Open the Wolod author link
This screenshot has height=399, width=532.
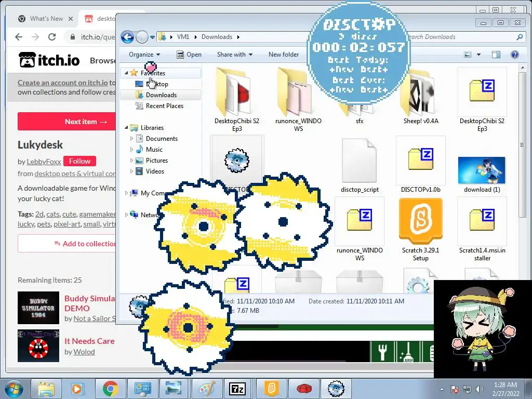pyautogui.click(x=84, y=352)
